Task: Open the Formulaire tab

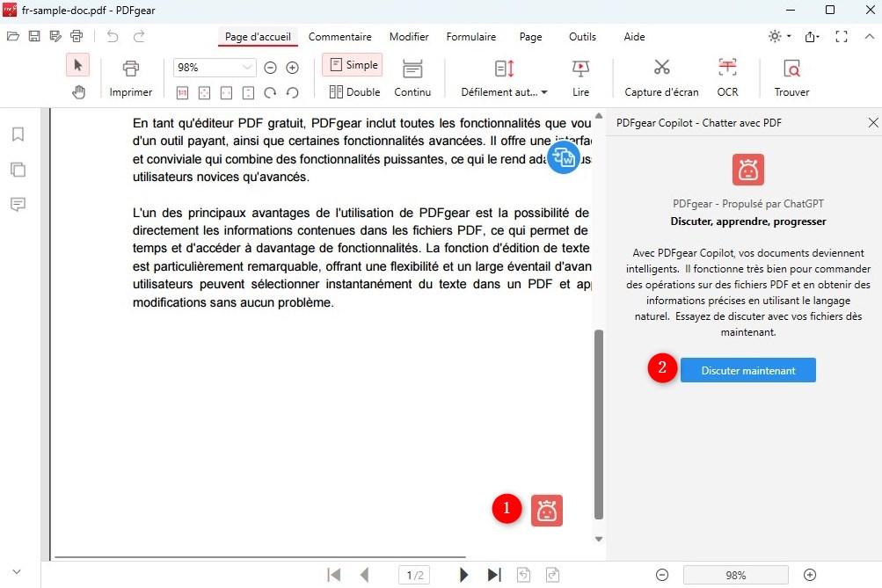Action: pyautogui.click(x=471, y=37)
